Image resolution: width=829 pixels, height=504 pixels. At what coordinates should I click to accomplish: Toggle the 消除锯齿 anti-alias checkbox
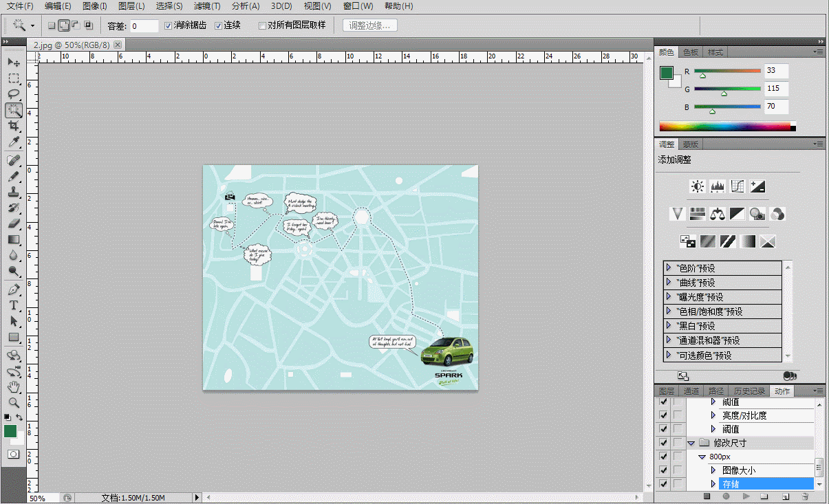click(x=169, y=25)
